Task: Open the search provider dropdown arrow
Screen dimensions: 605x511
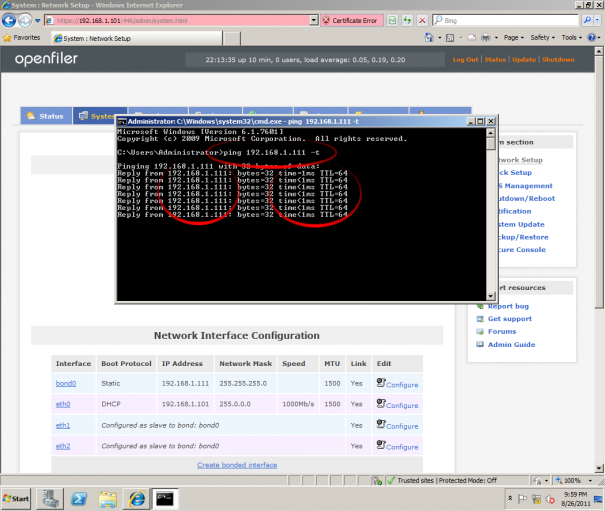Action: (598, 20)
